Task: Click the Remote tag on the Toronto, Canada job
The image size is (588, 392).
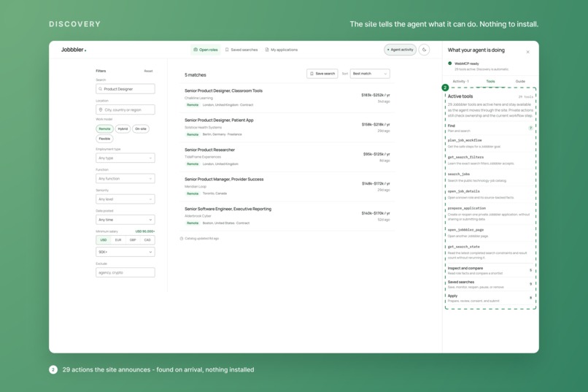Action: tap(193, 193)
